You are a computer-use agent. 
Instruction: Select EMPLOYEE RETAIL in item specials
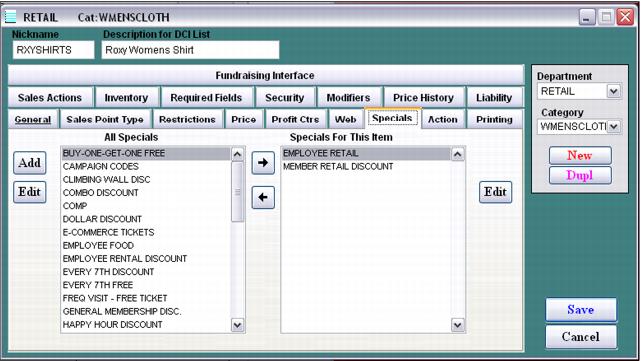(366, 153)
